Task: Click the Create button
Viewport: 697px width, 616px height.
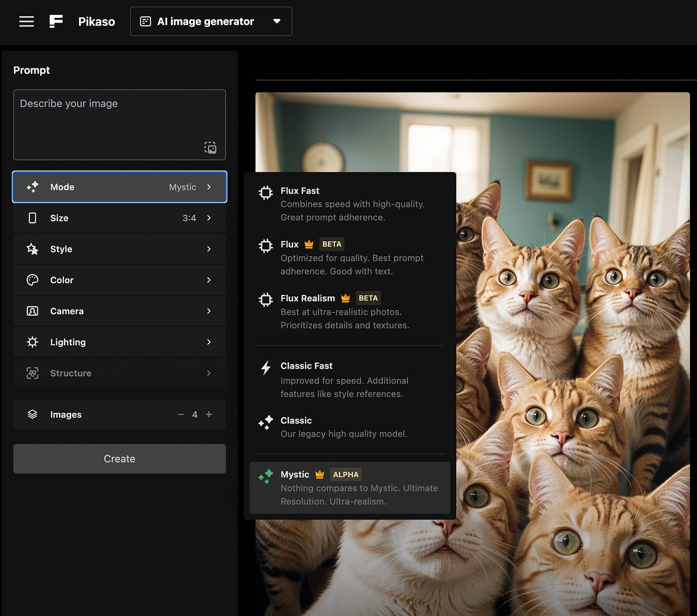Action: pyautogui.click(x=120, y=459)
